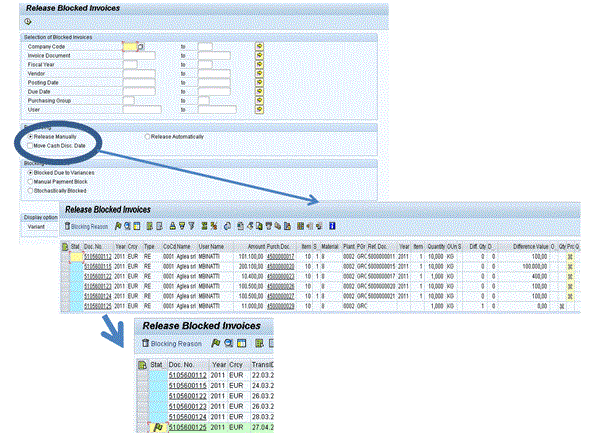This screenshot has width=600, height=437.
Task: Click into User from field
Action: coord(142,110)
